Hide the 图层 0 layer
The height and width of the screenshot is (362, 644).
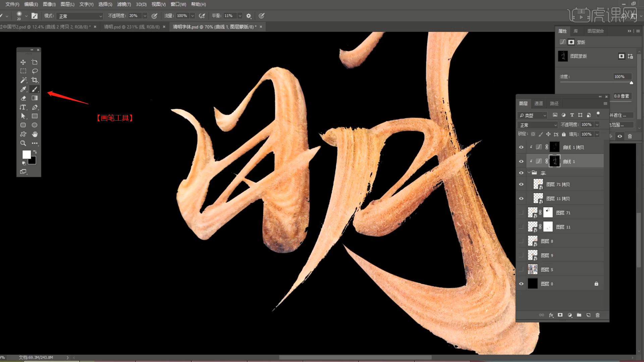coord(521,284)
